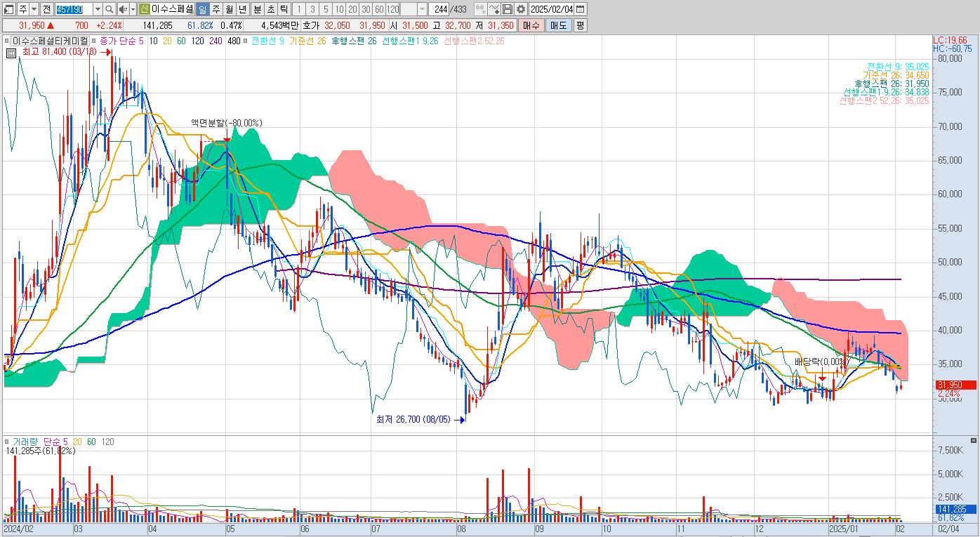This screenshot has height=537, width=980.
Task: Open the data grid table icon
Action: point(11,53)
